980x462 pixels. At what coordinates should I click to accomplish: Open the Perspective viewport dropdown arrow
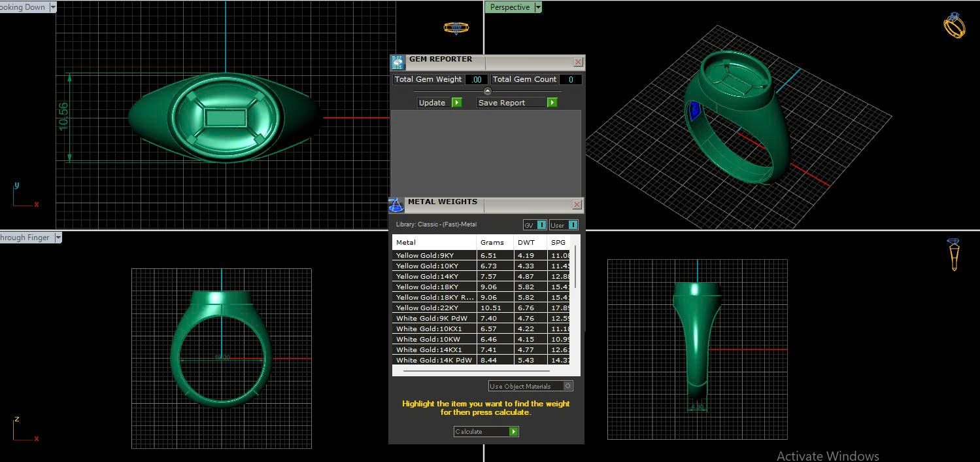tap(538, 7)
